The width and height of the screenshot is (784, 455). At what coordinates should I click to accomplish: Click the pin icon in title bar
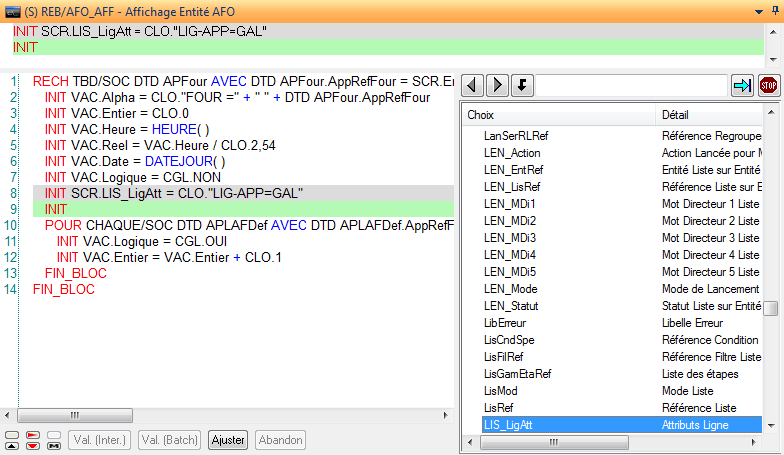coord(775,8)
